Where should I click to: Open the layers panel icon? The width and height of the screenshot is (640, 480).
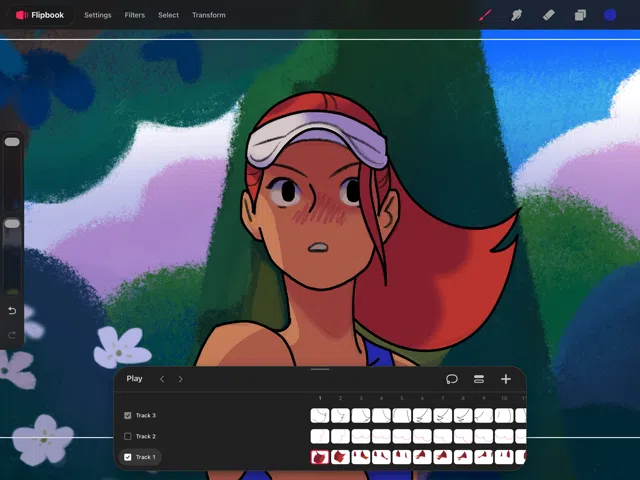(x=580, y=15)
